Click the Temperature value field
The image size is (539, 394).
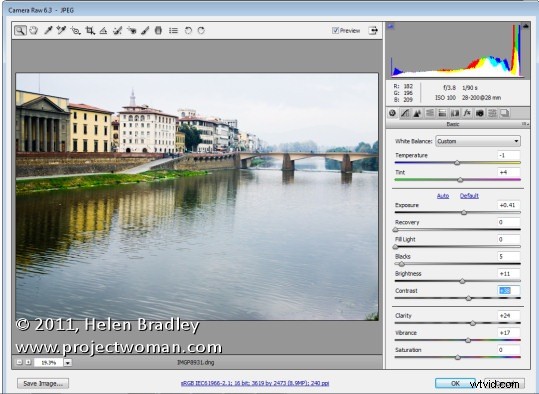coord(508,155)
